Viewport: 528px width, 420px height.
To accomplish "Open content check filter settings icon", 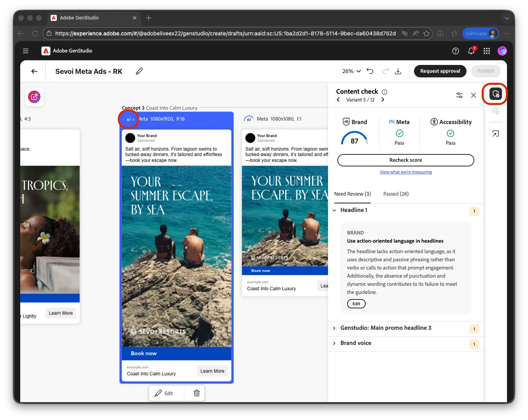I will click(x=460, y=95).
